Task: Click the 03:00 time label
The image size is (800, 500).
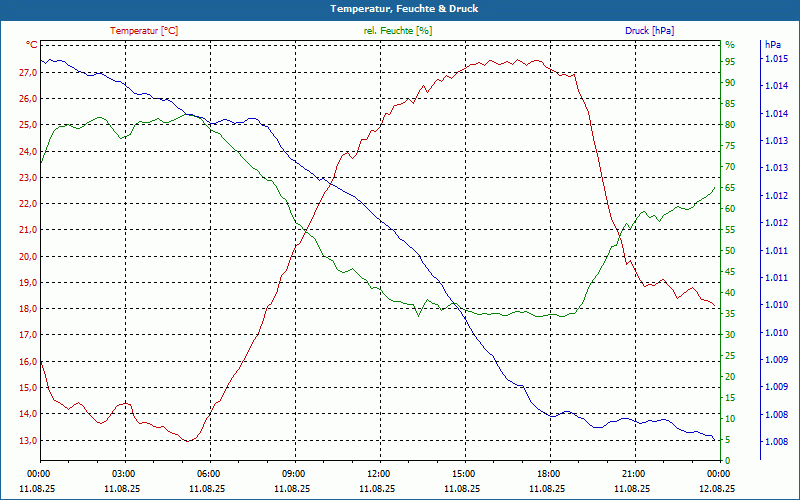Action: click(x=122, y=473)
